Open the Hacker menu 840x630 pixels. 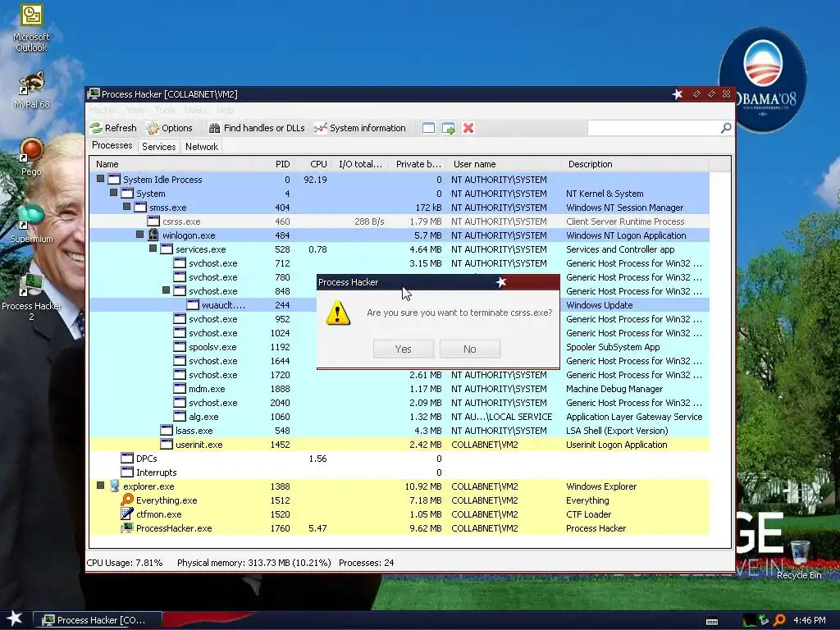(103, 110)
